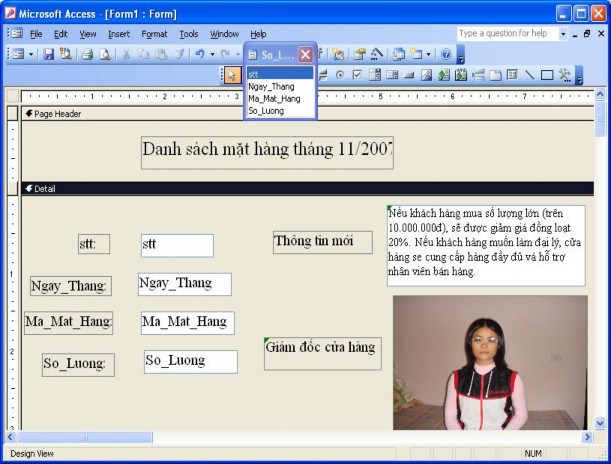Open More Controls in the toolbox
The height and width of the screenshot is (464, 611).
(x=564, y=75)
